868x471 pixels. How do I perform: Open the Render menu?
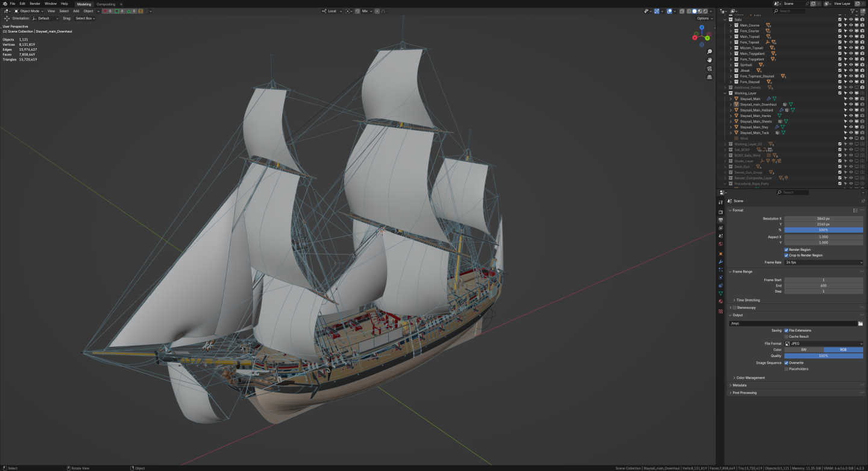point(35,4)
